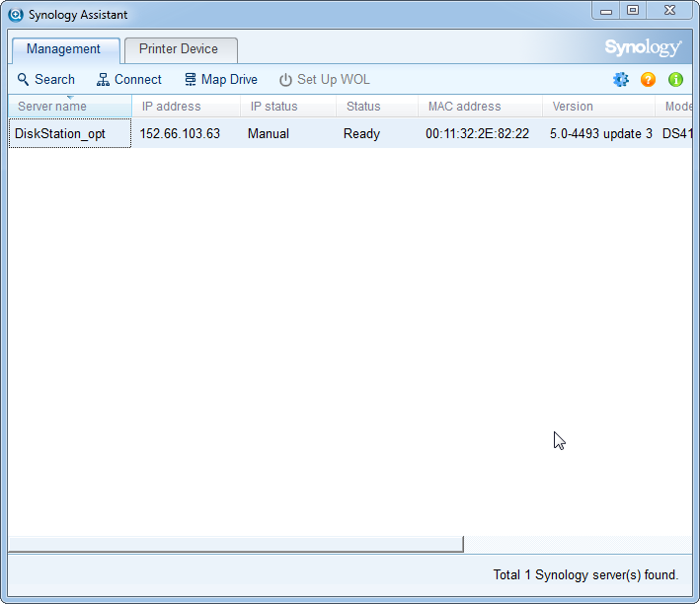Click the 152.66.103.63 IP address cell

pyautogui.click(x=180, y=134)
